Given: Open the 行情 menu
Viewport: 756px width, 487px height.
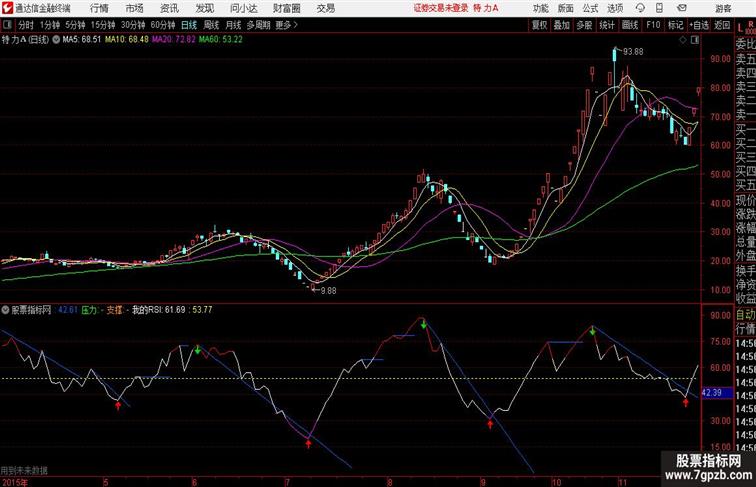Looking at the screenshot, I should click(99, 8).
